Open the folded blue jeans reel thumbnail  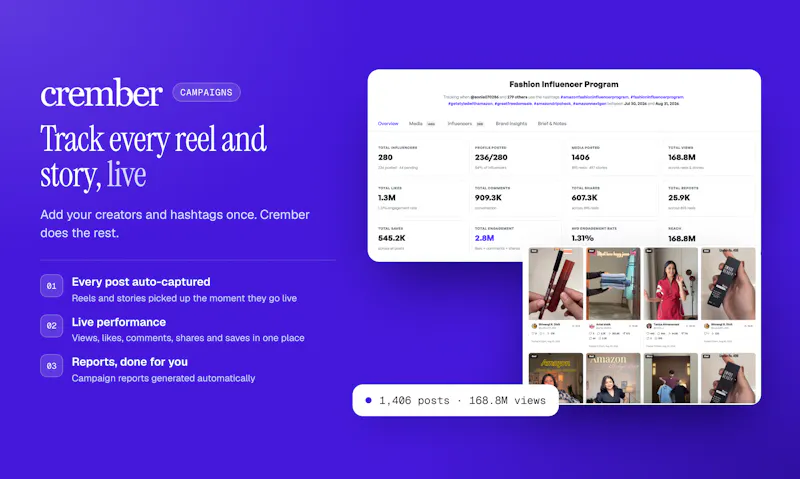coord(613,284)
